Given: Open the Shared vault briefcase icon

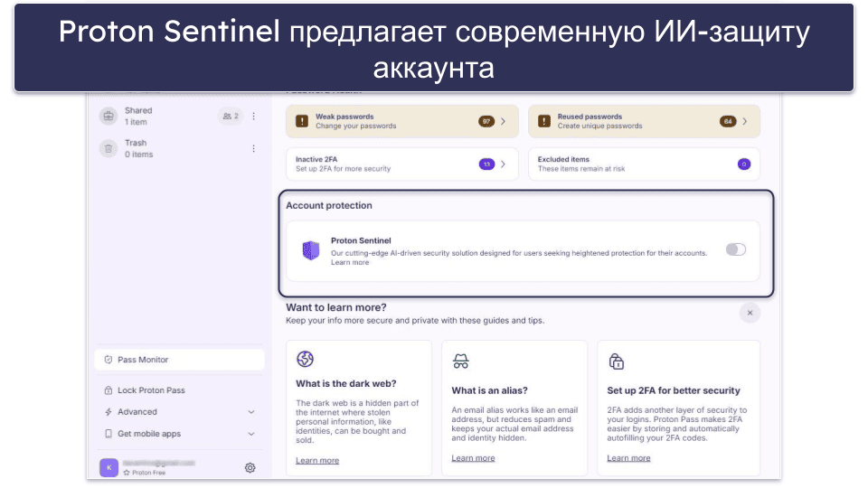Looking at the screenshot, I should click(x=108, y=117).
